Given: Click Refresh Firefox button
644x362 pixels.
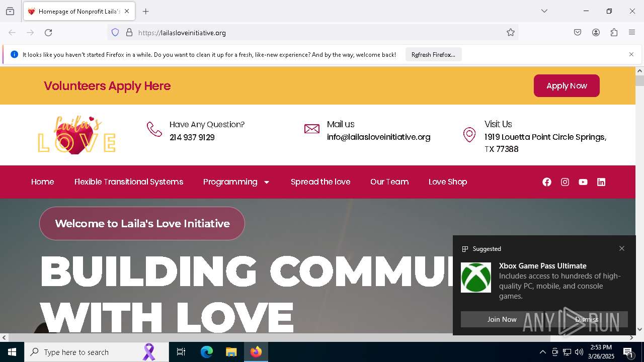Looking at the screenshot, I should coord(433,55).
